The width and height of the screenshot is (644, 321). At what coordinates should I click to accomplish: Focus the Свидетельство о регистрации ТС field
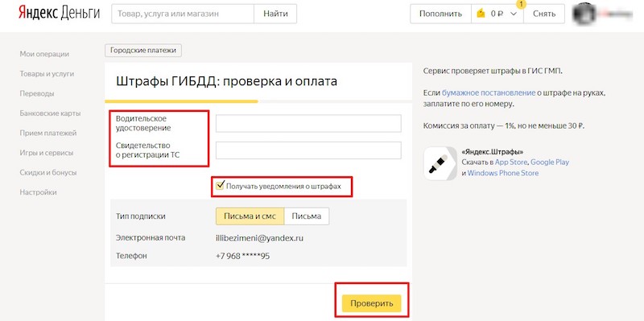pos(308,150)
